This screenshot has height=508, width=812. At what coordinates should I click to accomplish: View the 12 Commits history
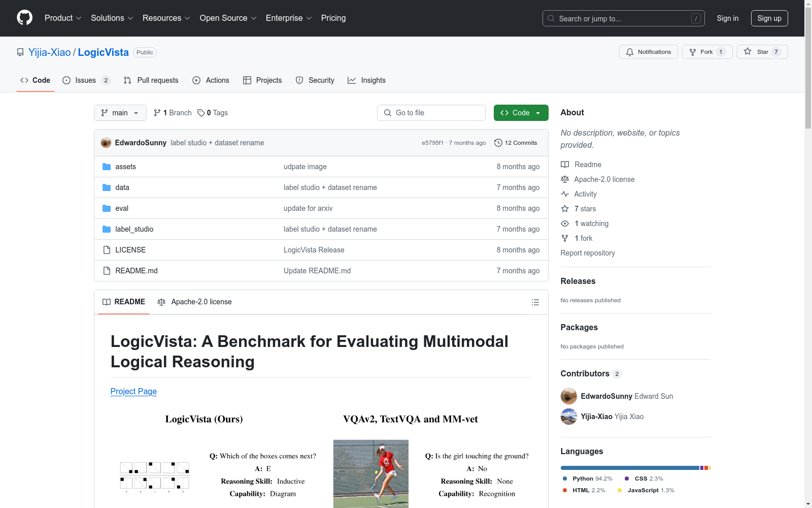click(516, 143)
